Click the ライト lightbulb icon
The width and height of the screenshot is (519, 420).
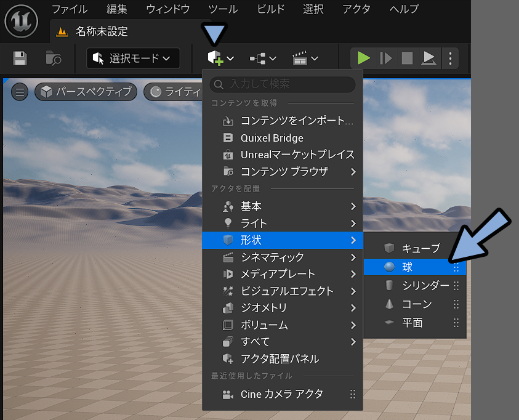tap(228, 223)
